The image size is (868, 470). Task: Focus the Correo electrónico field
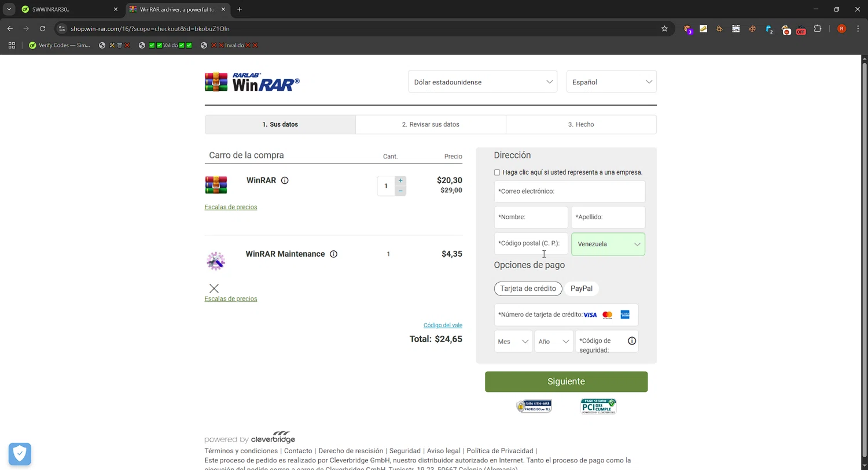coord(569,191)
